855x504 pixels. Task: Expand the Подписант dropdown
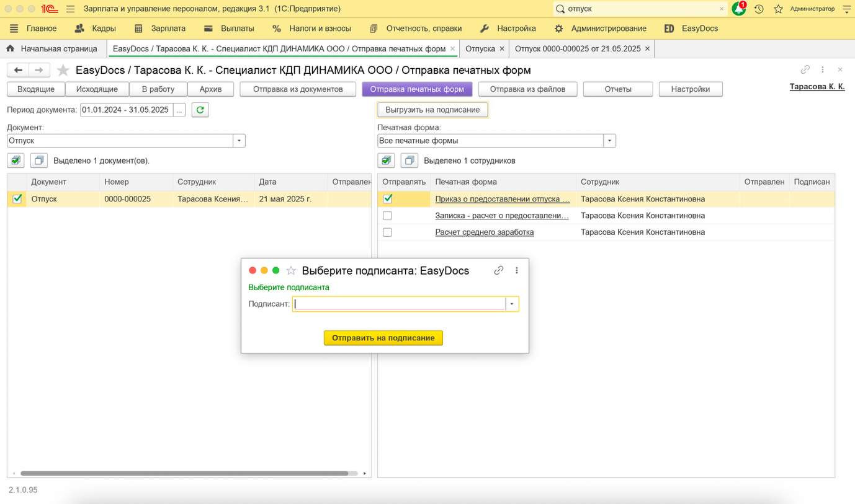[x=512, y=304]
